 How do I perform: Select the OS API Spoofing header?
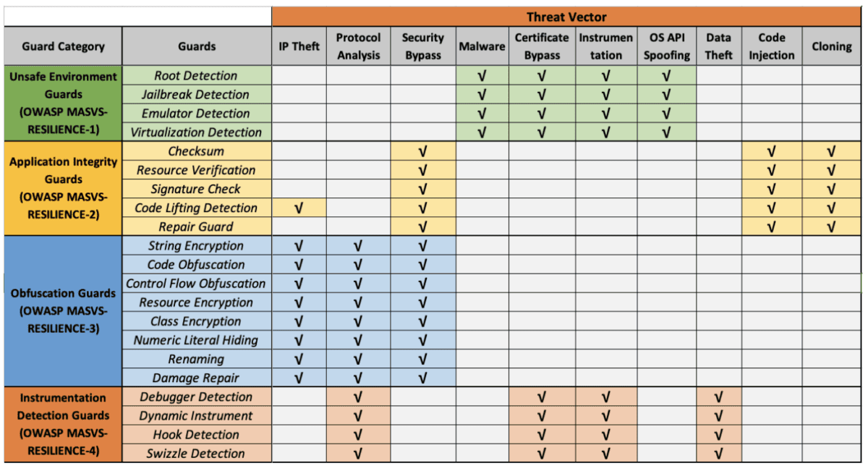[666, 46]
